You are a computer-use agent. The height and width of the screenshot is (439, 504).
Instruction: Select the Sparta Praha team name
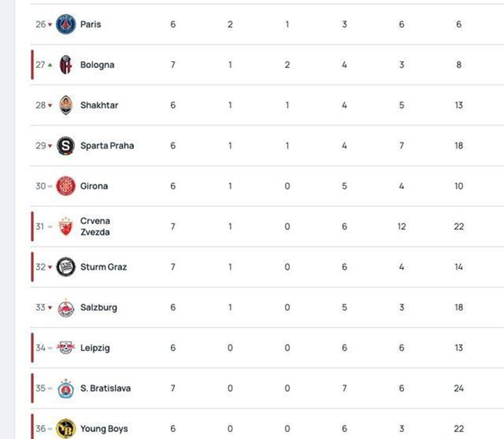(x=107, y=145)
